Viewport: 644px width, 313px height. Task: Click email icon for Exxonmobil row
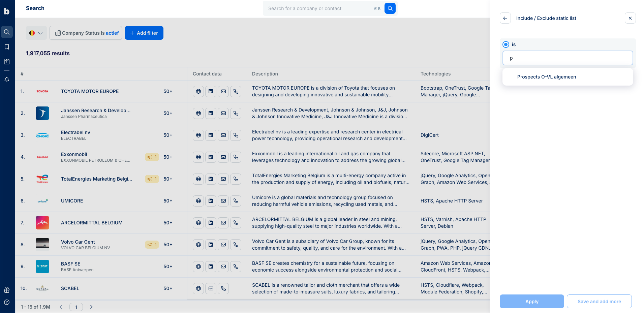(223, 157)
